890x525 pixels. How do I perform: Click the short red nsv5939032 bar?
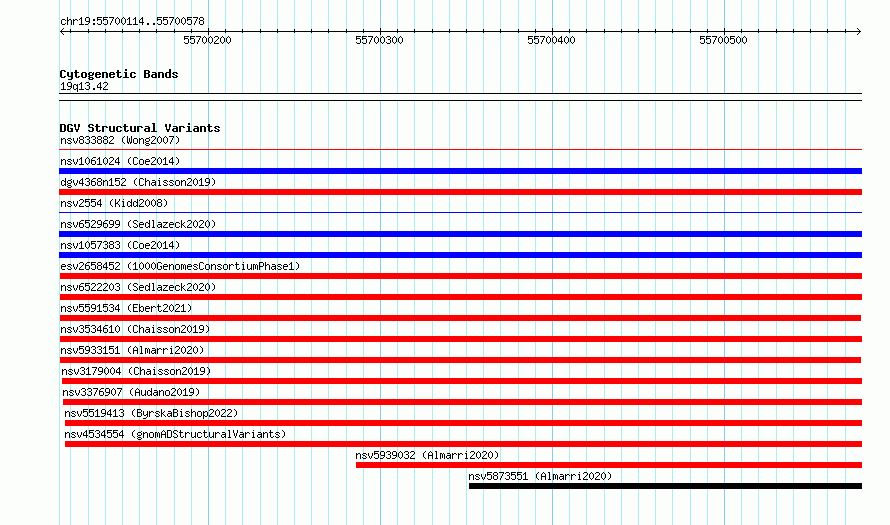click(609, 465)
